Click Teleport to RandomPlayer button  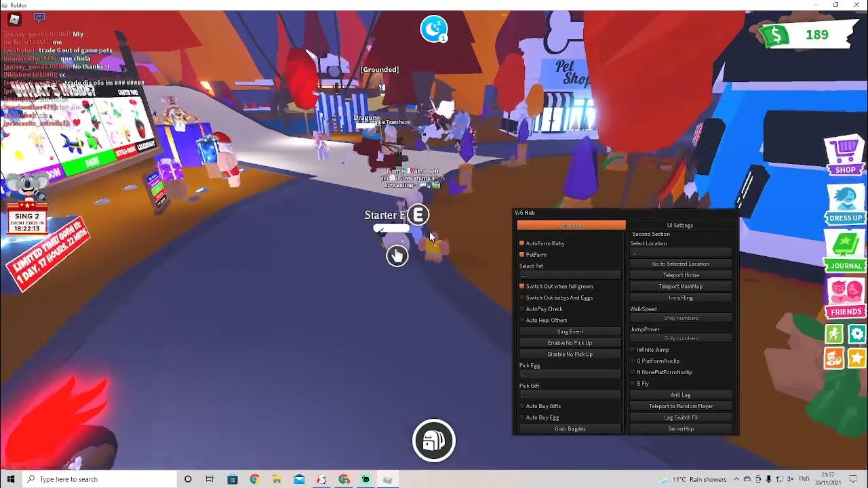681,406
